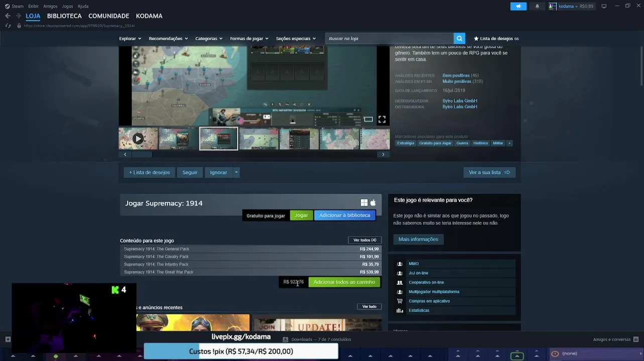Click the Estratégia tag
Image resolution: width=644 pixels, height=361 pixels.
click(x=406, y=143)
